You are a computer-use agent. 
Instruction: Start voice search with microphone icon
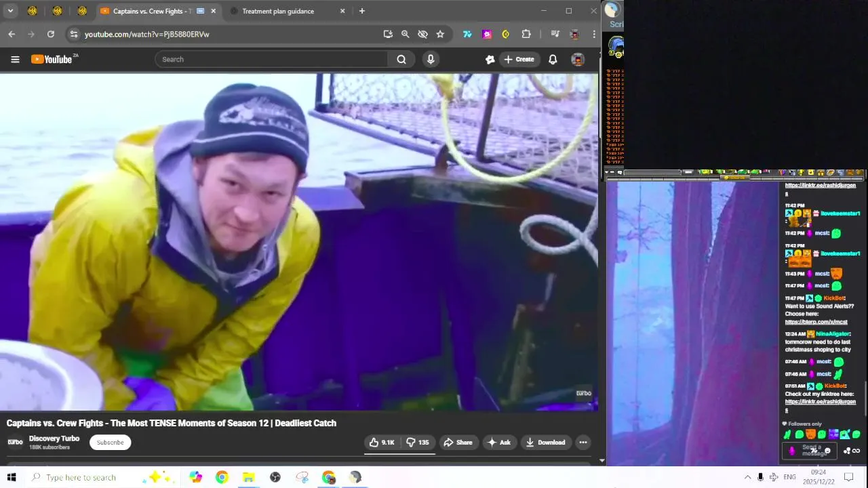coord(431,60)
